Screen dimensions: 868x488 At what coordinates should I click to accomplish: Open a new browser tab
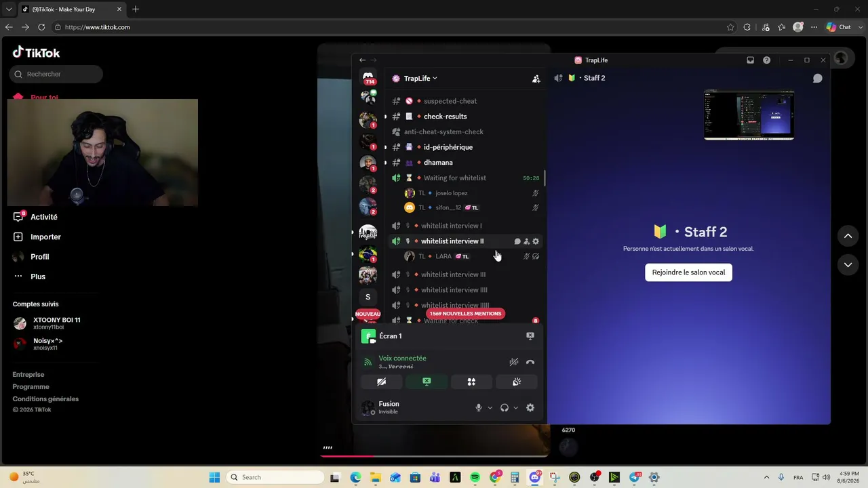click(136, 9)
